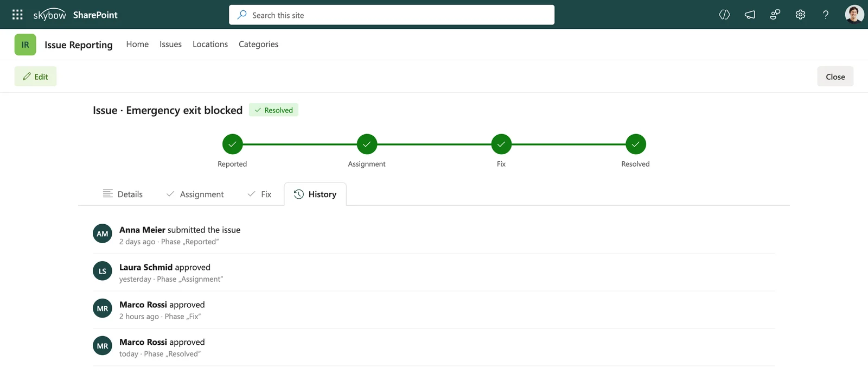Open the user profile avatar

pyautogui.click(x=854, y=15)
